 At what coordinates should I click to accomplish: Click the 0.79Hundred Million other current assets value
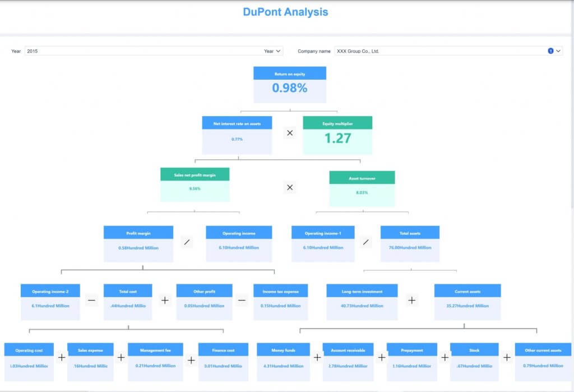pyautogui.click(x=543, y=366)
